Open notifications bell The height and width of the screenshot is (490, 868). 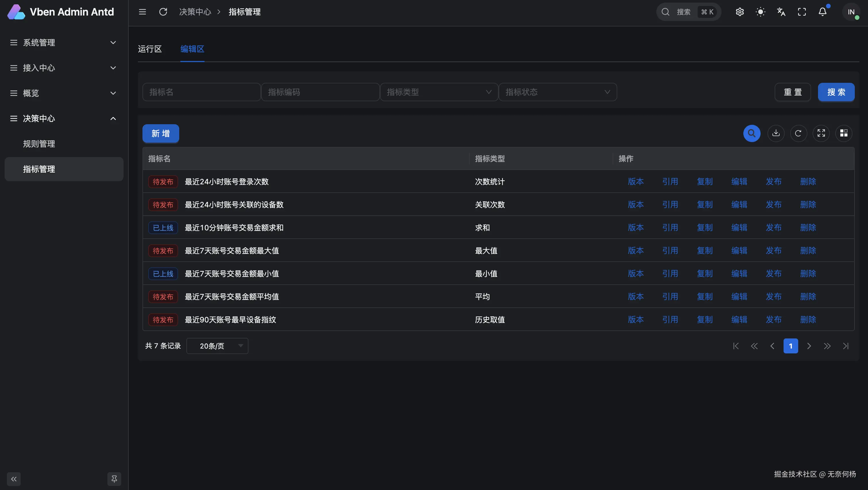tap(823, 12)
